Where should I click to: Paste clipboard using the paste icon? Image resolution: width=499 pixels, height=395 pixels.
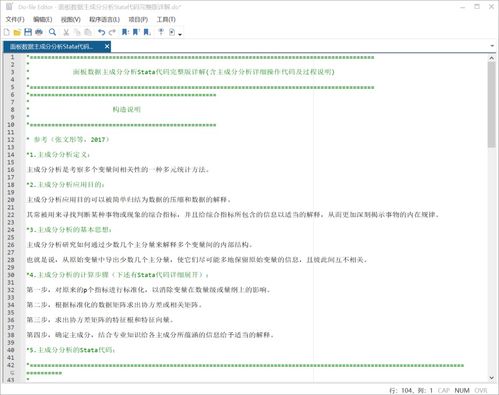[x=88, y=32]
